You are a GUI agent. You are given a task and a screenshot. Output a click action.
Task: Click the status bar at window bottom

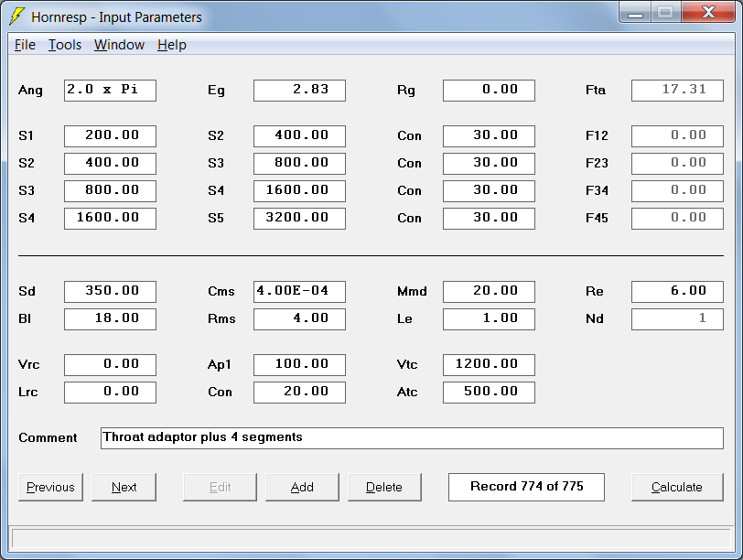pos(371,539)
